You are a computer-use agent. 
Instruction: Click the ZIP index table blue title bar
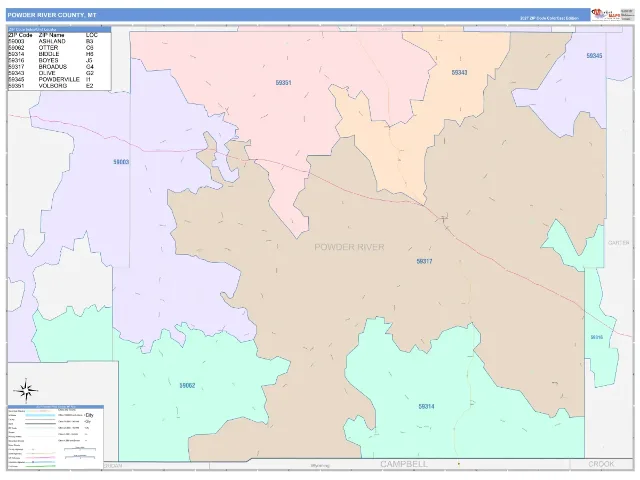(x=59, y=29)
